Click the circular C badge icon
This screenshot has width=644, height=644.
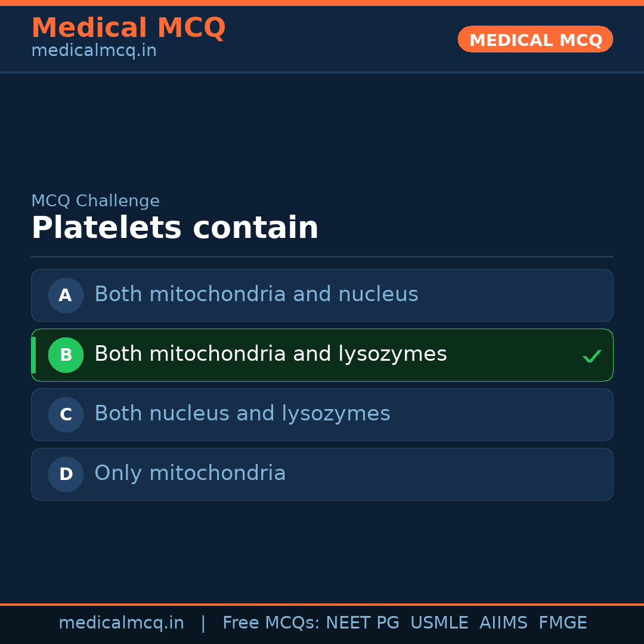(x=66, y=414)
